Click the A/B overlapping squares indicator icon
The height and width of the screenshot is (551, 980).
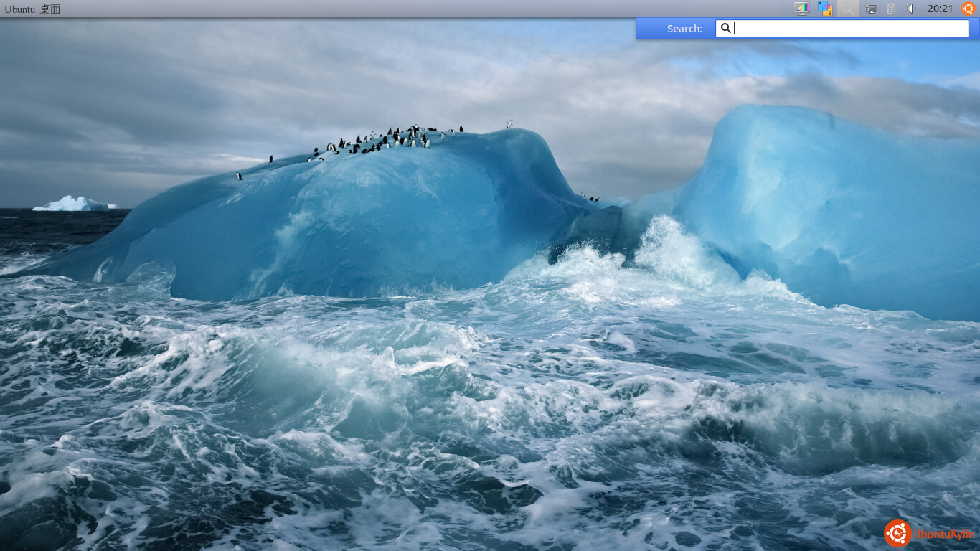coord(825,9)
